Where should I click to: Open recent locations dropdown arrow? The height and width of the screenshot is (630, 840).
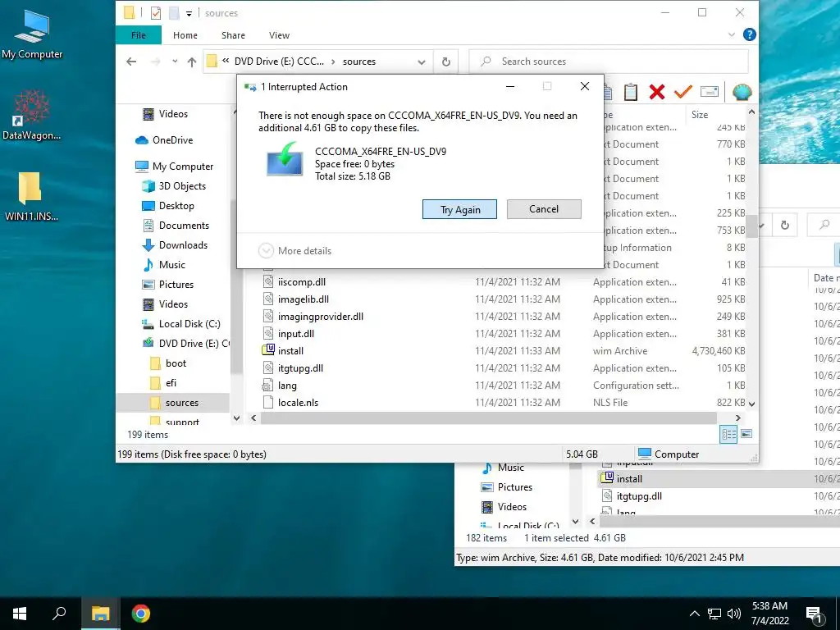(x=175, y=62)
